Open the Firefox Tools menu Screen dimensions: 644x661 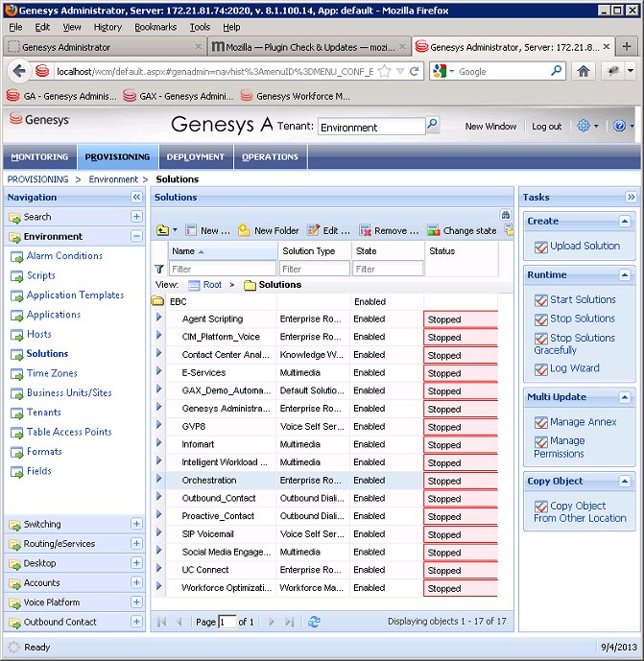[x=200, y=27]
